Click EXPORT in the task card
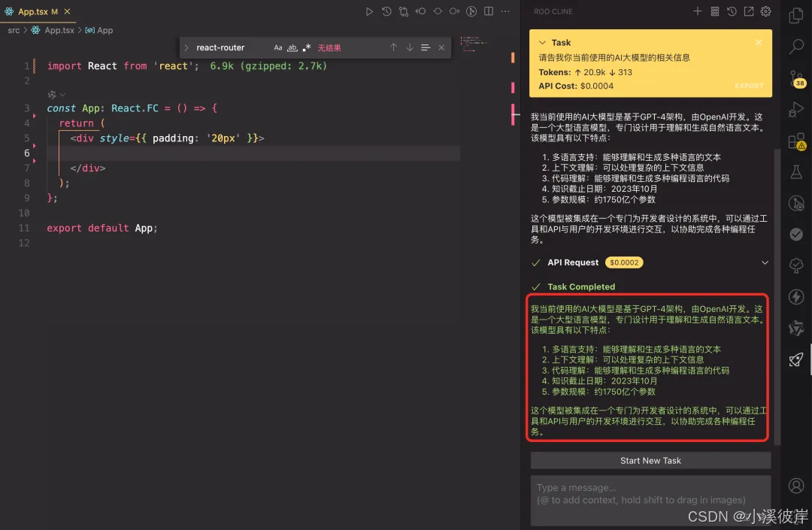The width and height of the screenshot is (812, 530). [x=749, y=86]
